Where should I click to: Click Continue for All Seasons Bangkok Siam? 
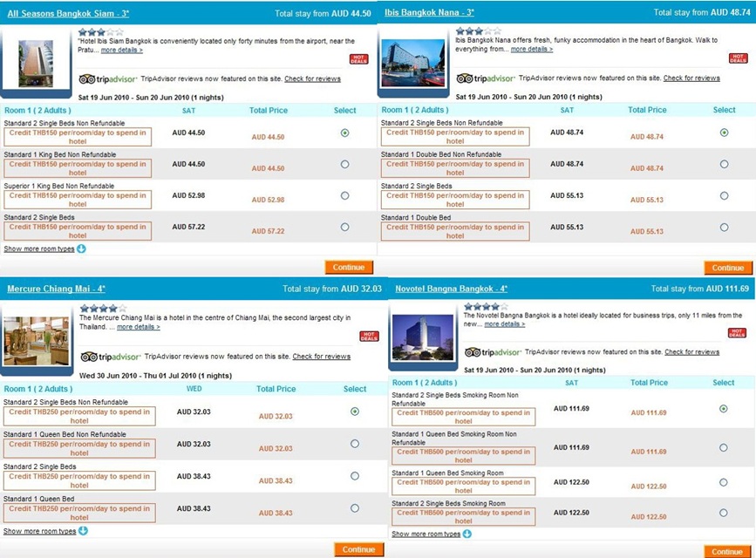point(349,267)
